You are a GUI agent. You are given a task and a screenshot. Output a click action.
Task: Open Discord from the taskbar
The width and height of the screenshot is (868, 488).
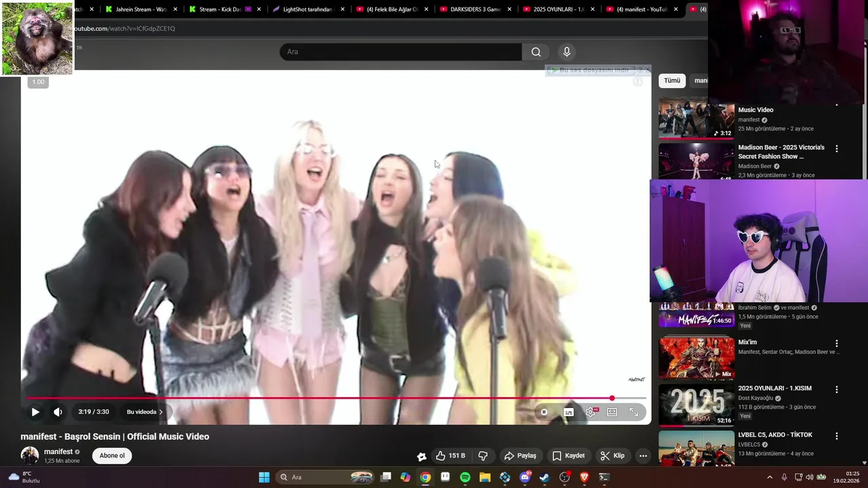coord(525,477)
